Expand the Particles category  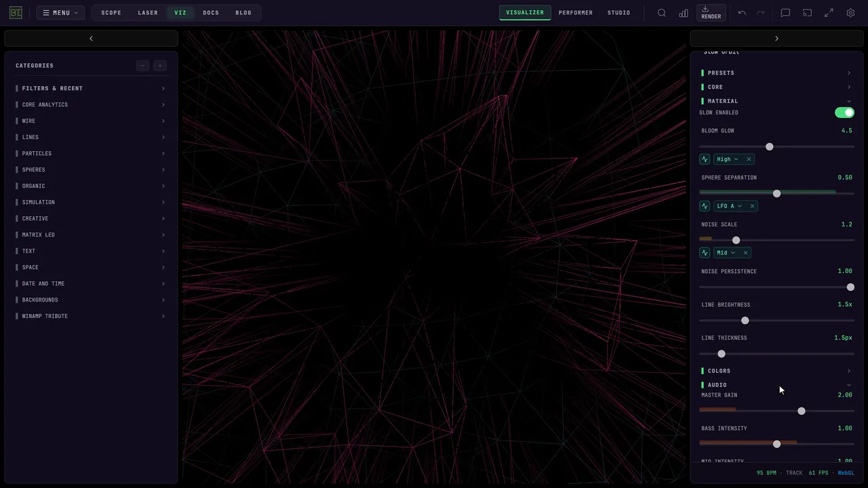[91, 153]
